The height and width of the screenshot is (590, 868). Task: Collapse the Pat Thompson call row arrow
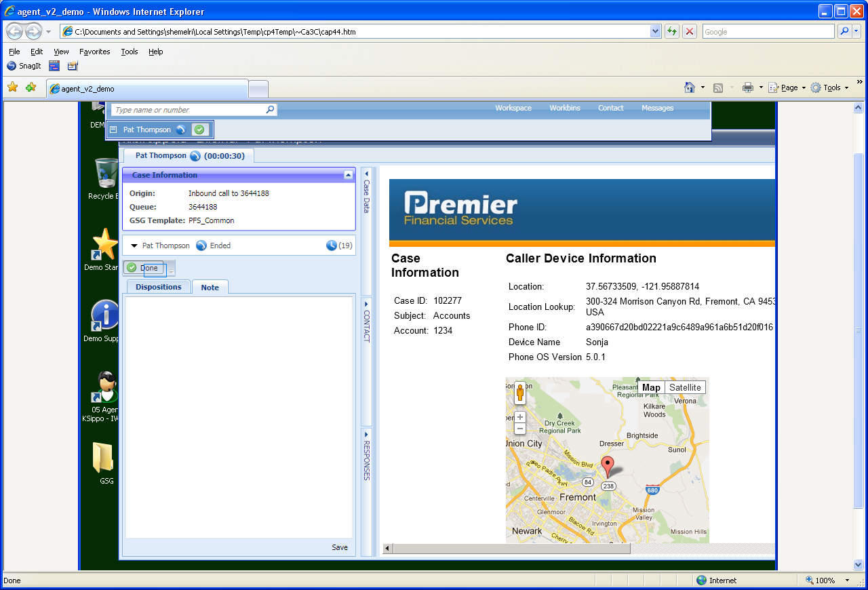[x=134, y=246]
